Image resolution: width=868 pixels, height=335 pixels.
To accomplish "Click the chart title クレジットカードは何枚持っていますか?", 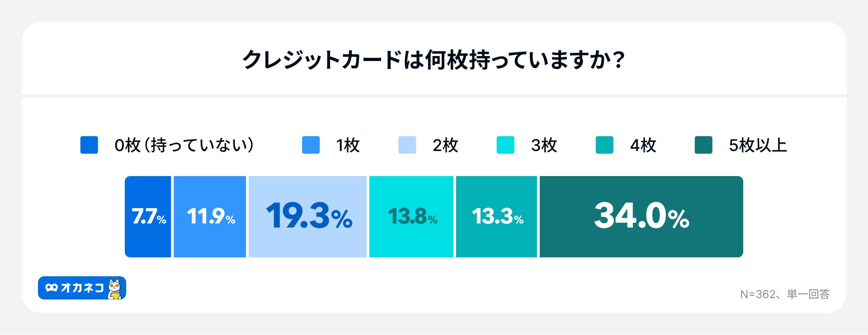I will click(434, 60).
